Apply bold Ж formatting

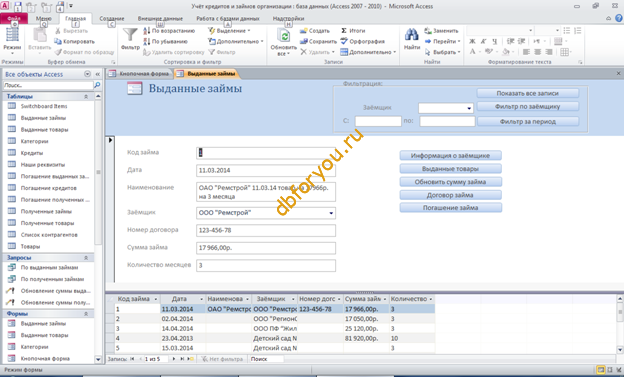pos(472,41)
